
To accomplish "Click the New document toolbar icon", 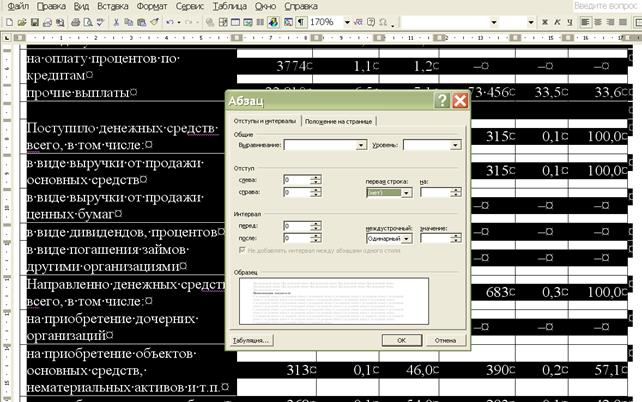I will pyautogui.click(x=9, y=22).
